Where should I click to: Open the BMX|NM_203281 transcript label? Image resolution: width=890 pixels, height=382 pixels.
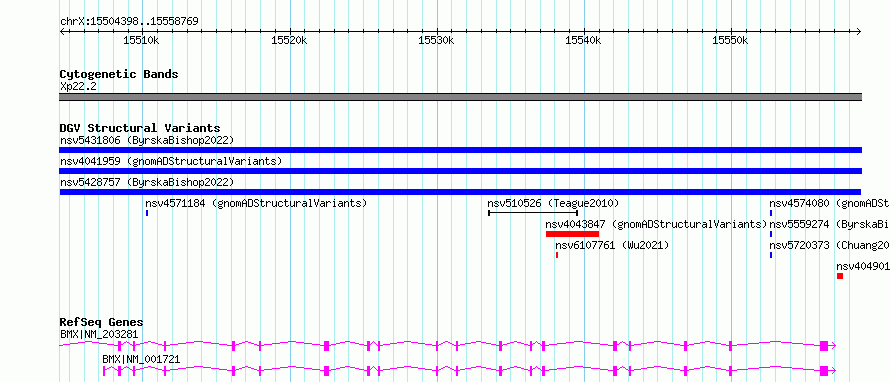[x=99, y=334]
